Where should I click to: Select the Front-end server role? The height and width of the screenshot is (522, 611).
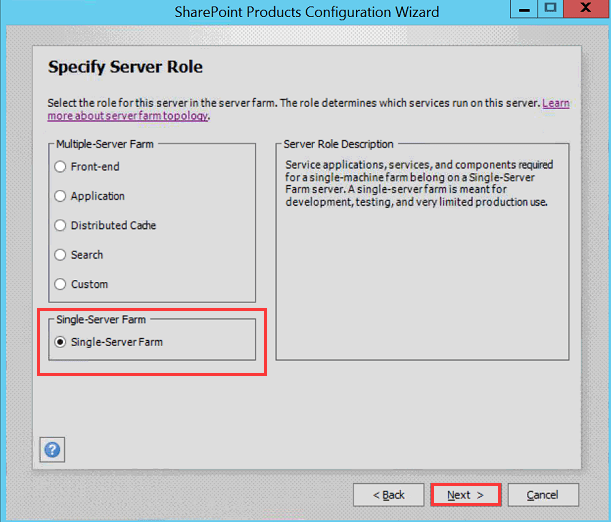[x=87, y=167]
